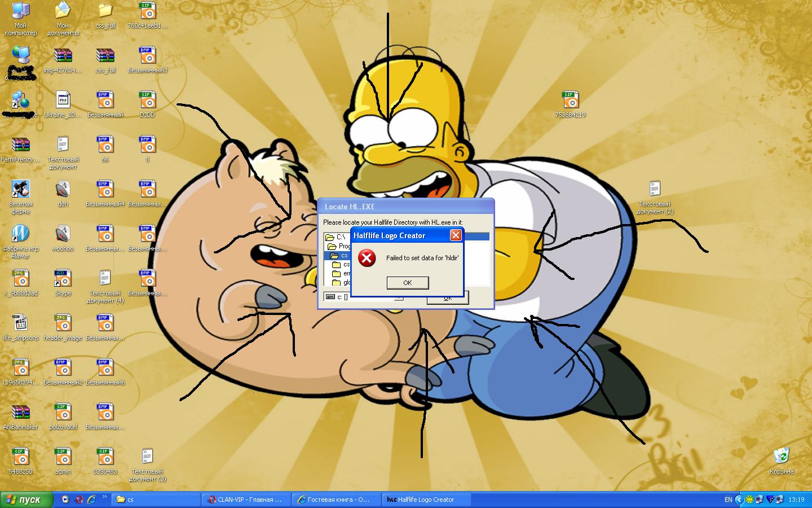
Task: Select the Текстовый документ (3) icon
Action: pyautogui.click(x=148, y=465)
